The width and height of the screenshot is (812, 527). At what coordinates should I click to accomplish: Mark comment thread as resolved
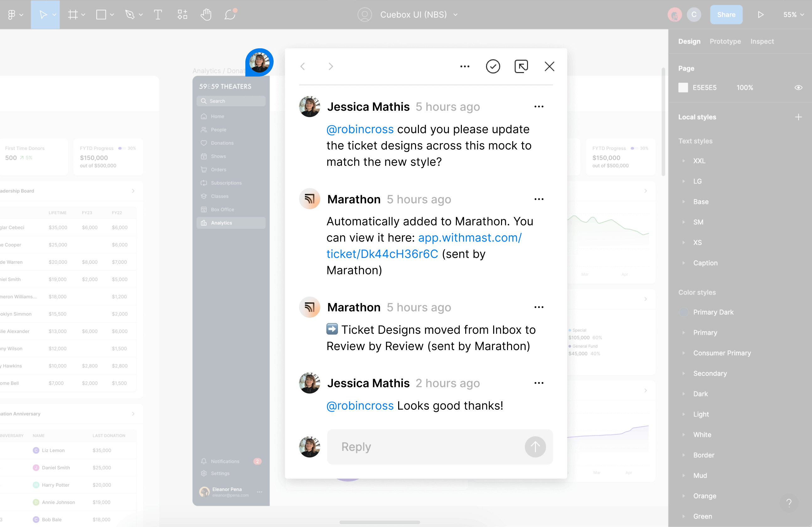493,66
